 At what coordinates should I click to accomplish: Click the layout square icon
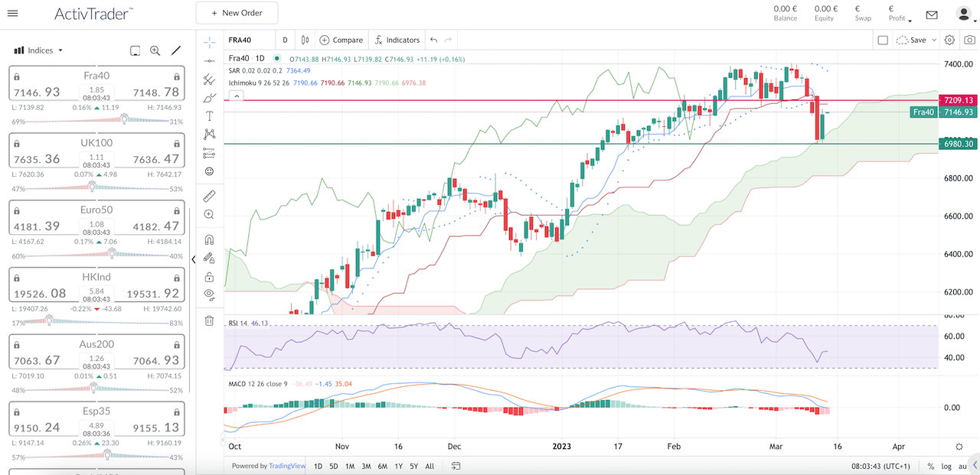tap(883, 40)
